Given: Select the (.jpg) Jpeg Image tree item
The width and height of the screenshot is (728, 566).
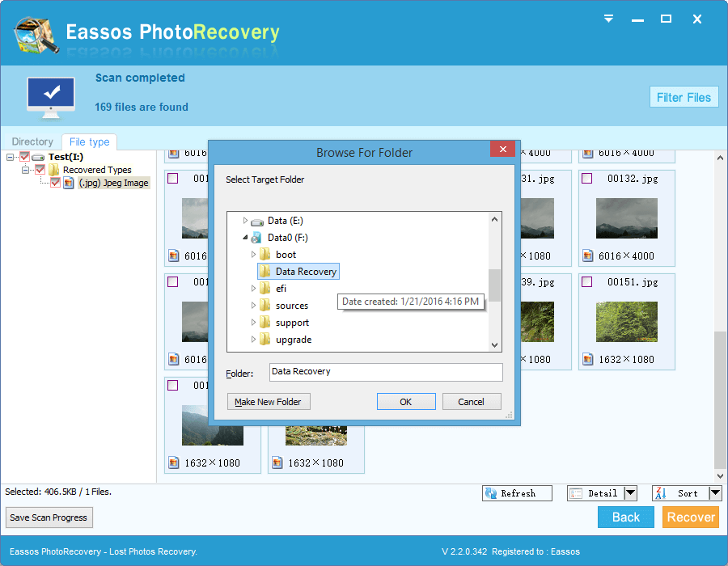Looking at the screenshot, I should 113,183.
